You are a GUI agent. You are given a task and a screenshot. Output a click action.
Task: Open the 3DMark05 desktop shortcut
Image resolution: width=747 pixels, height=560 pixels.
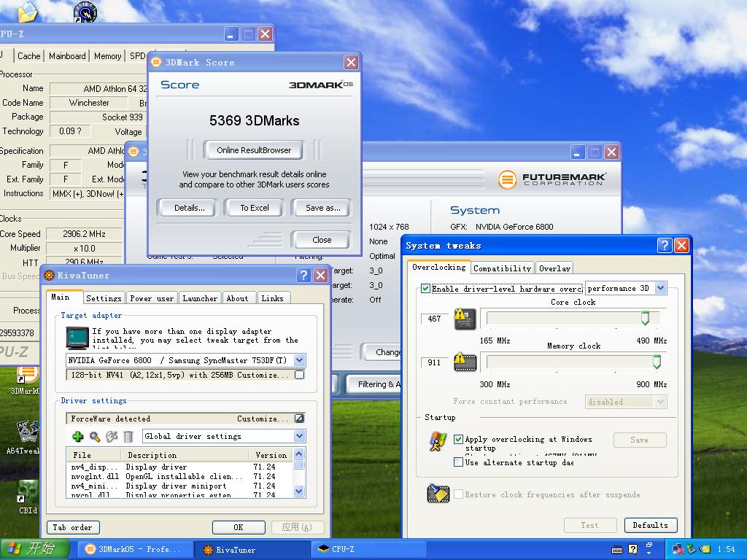[27, 381]
